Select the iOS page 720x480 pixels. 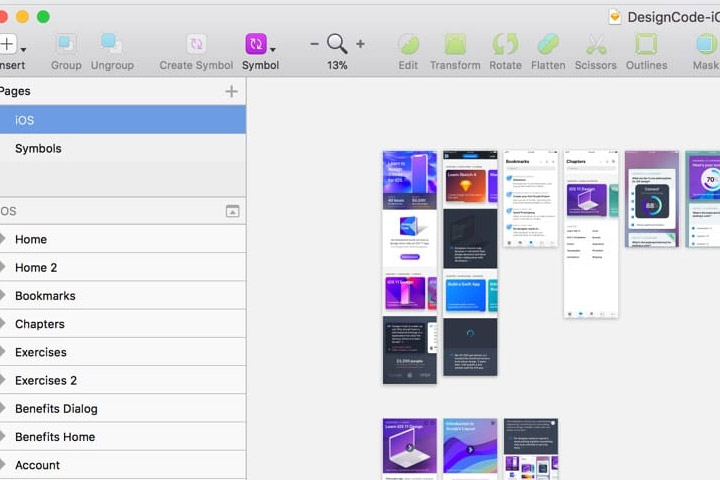[x=123, y=120]
